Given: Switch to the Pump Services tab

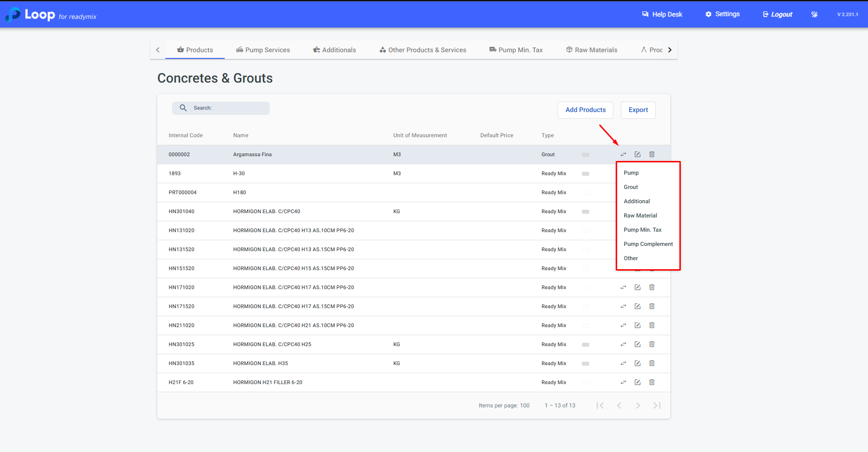Looking at the screenshot, I should click(x=263, y=50).
